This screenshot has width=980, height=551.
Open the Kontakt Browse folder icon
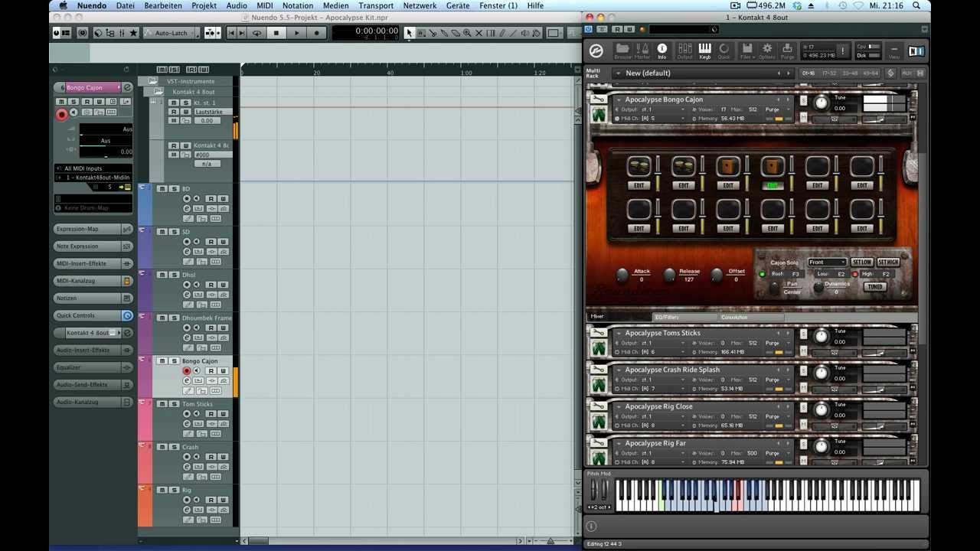point(622,51)
